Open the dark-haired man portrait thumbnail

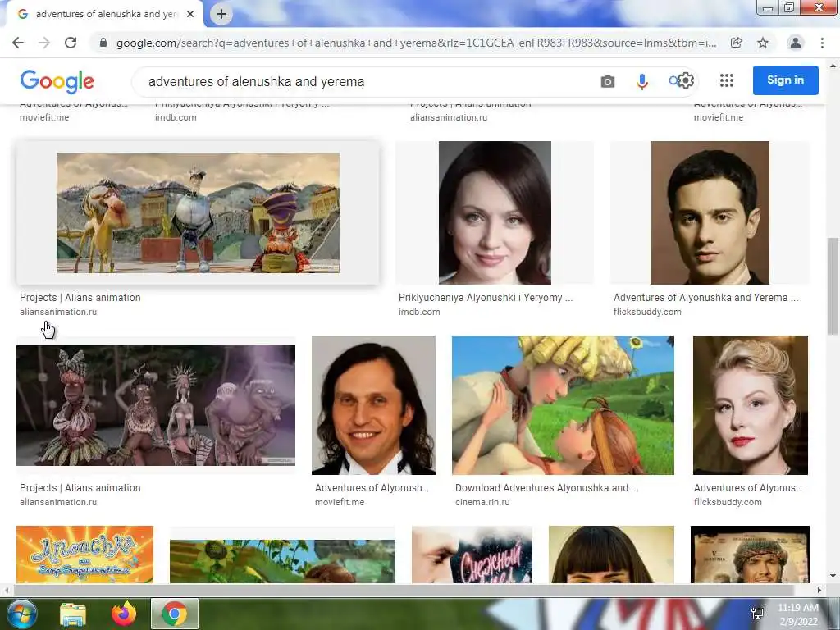pos(710,212)
